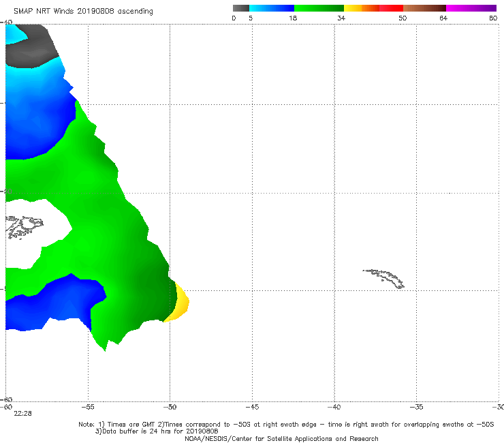Click the longitude label '-40' on bottom axis
This screenshot has width=504, height=443.
click(x=334, y=407)
